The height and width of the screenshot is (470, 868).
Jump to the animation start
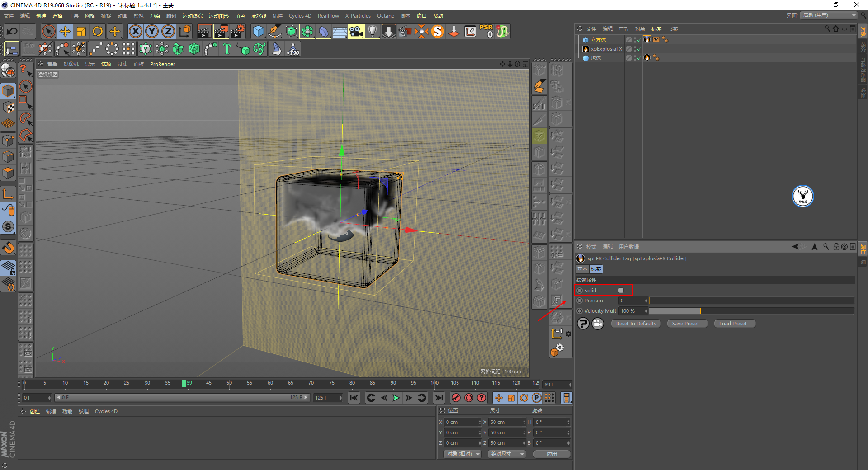point(354,398)
